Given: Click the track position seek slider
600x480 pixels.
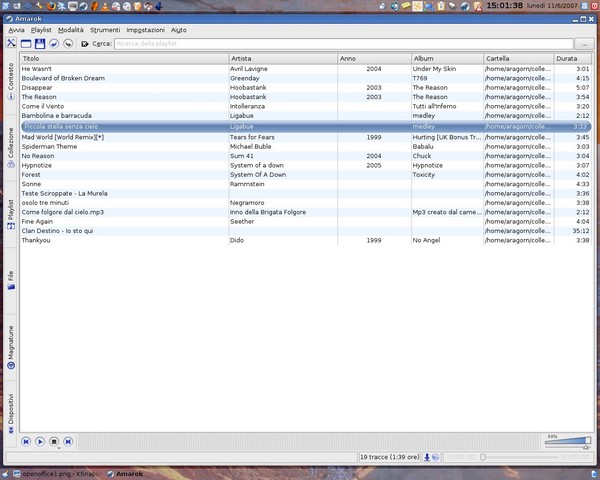Looking at the screenshot, I should coord(518,457).
